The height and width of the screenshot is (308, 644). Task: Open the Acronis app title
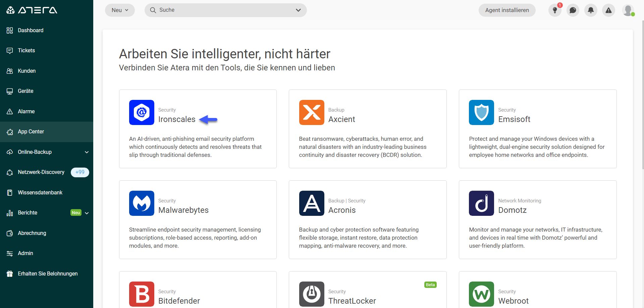tap(342, 210)
